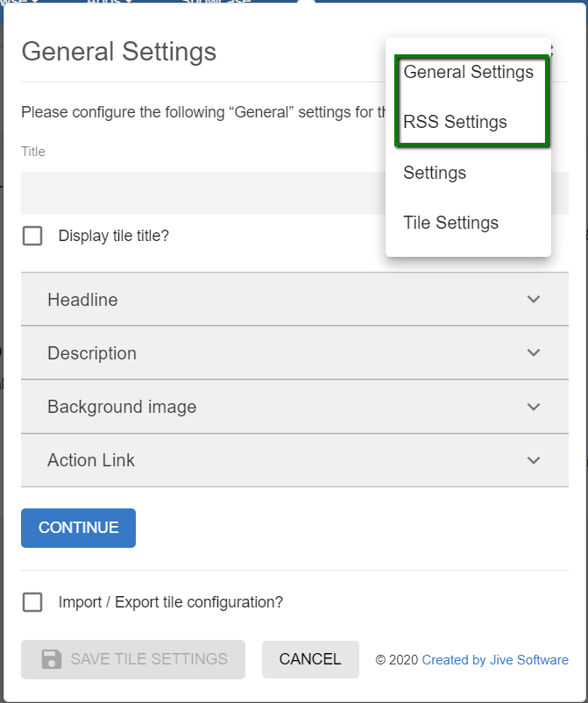The width and height of the screenshot is (588, 703).
Task: Click the Background image chevron arrow
Action: pyautogui.click(x=534, y=407)
